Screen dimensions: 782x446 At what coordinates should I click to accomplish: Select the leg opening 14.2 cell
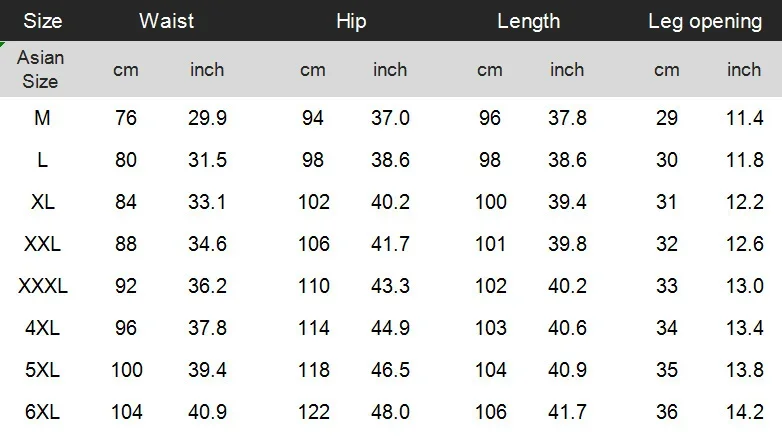click(x=745, y=412)
